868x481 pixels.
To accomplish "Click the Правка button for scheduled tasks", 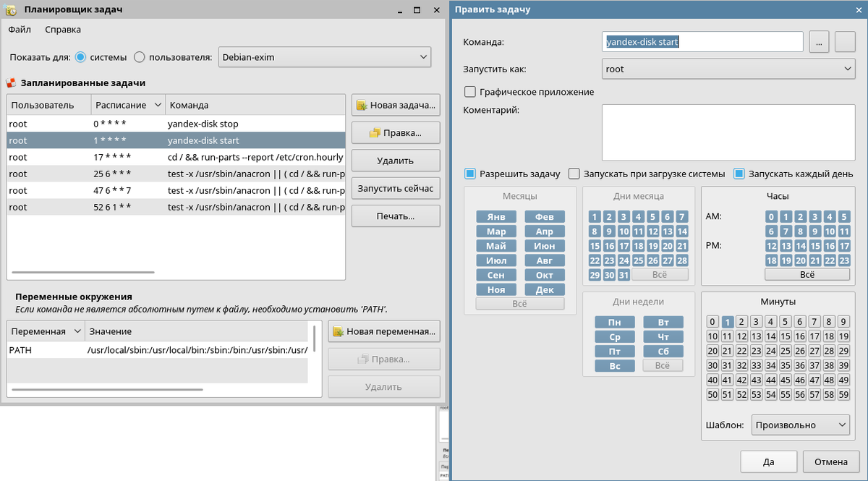I will point(396,133).
